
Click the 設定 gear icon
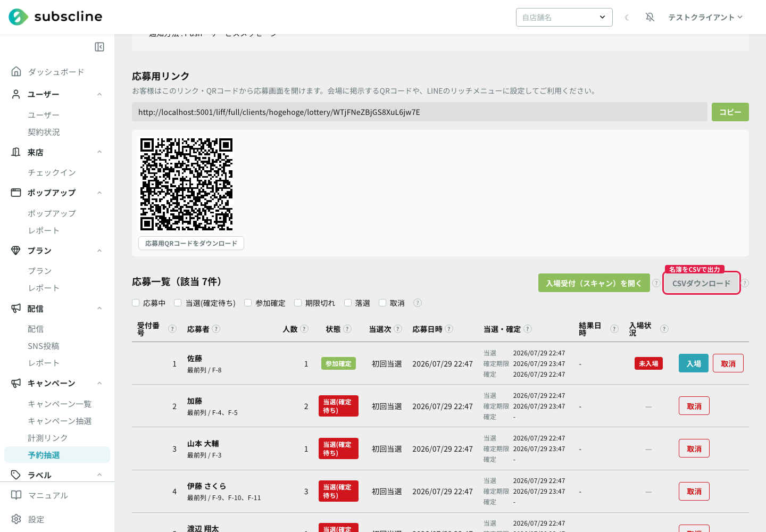[x=16, y=519]
